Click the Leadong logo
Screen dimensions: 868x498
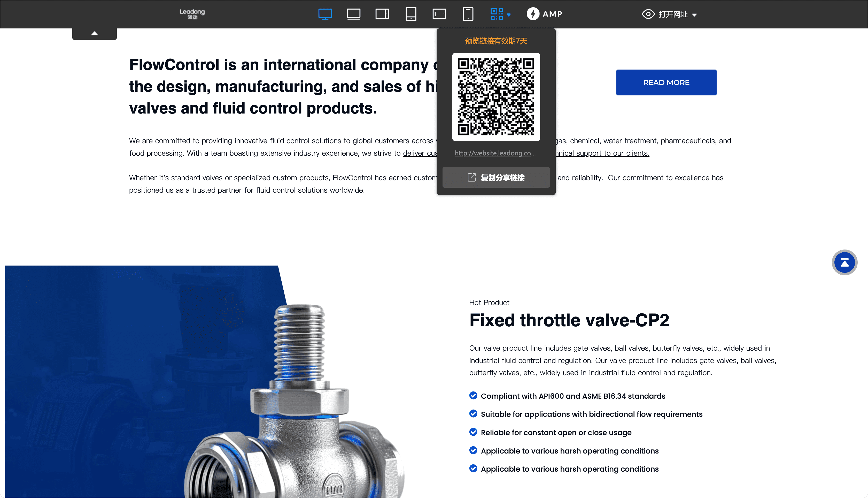pos(192,14)
